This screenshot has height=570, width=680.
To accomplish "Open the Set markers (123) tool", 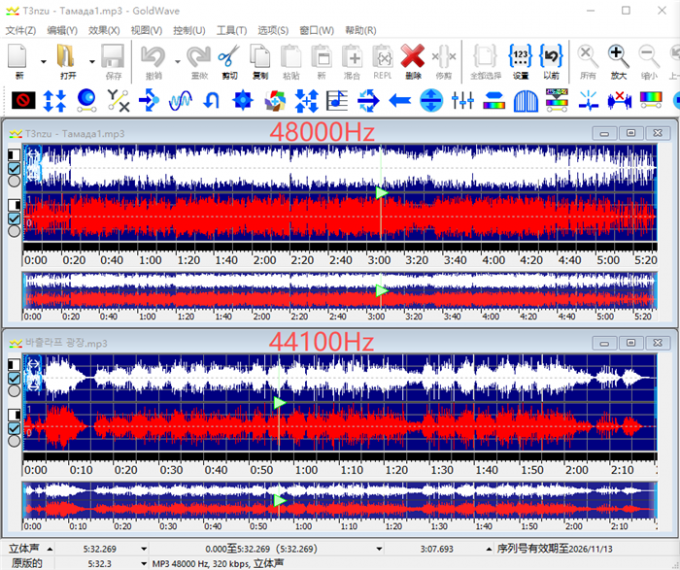I will click(x=520, y=58).
